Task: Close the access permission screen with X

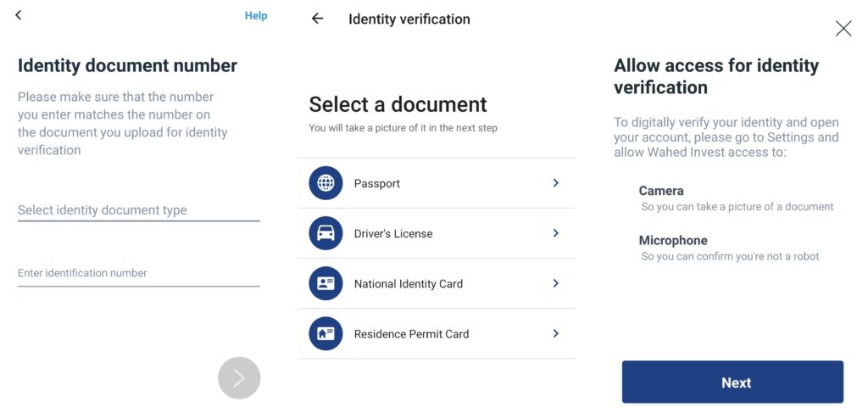Action: 843,28
